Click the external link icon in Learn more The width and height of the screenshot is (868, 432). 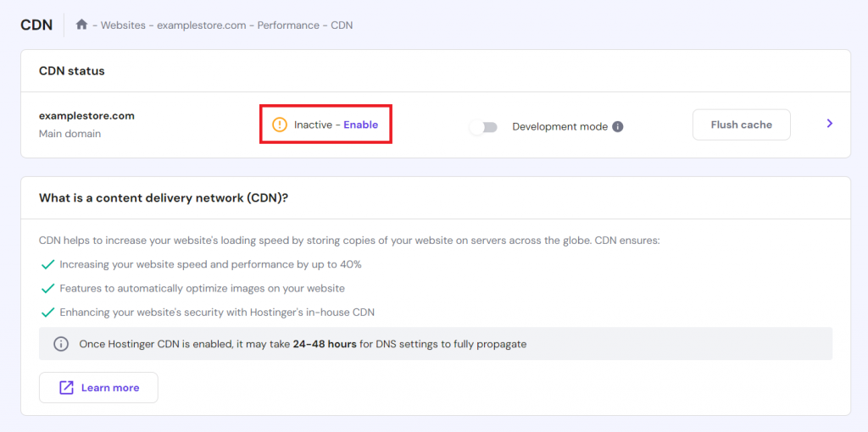point(66,387)
